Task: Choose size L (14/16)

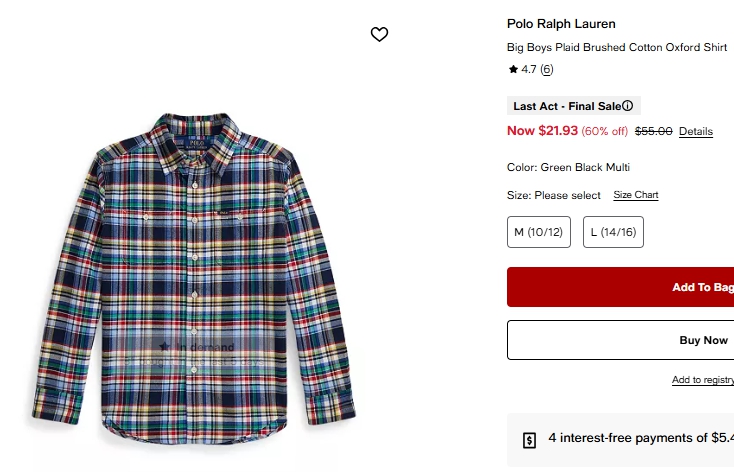Action: click(613, 232)
